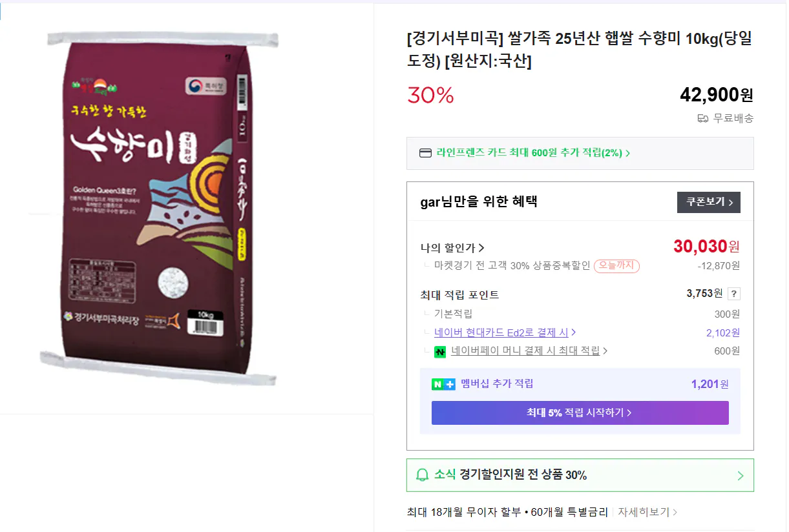Click the 30% discount rate text

430,95
